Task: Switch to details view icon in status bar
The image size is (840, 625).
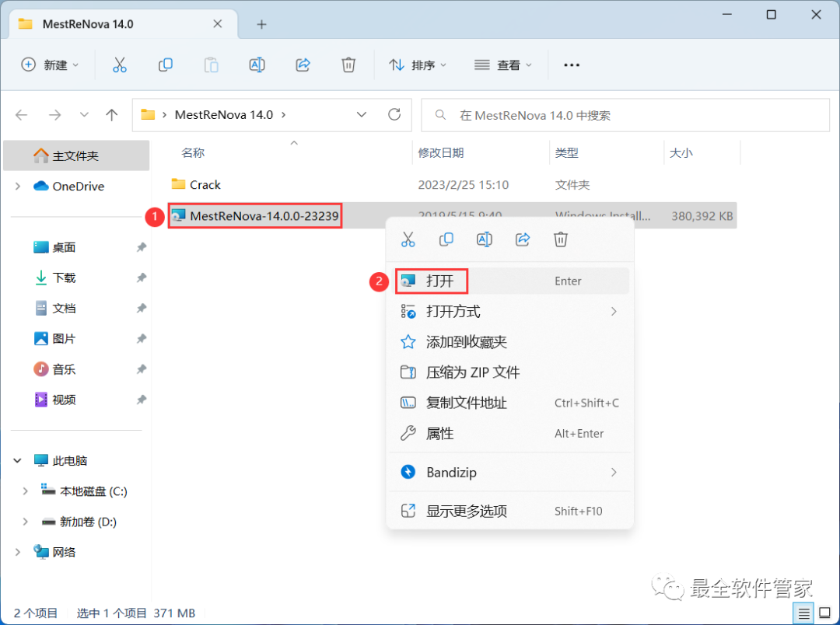Action: pyautogui.click(x=803, y=613)
